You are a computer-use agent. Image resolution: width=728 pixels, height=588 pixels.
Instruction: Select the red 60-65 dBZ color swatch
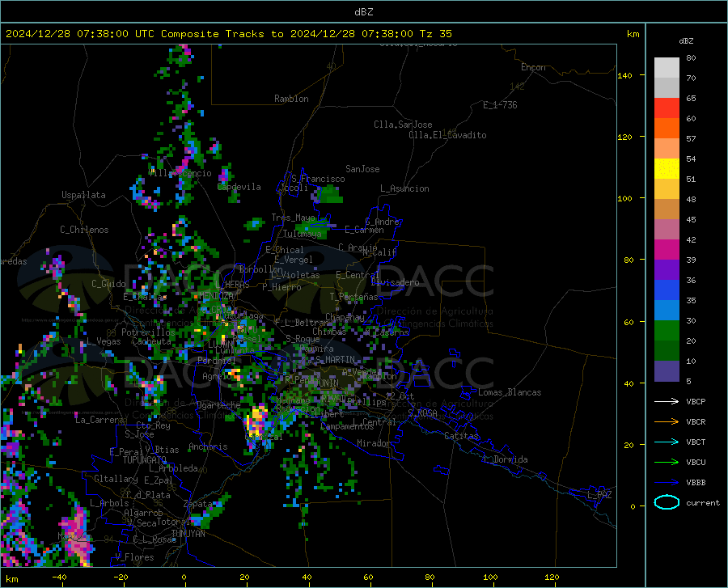667,108
